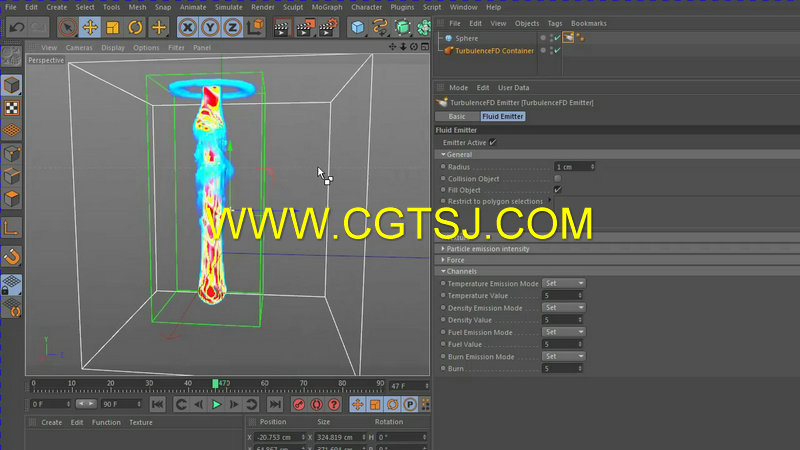This screenshot has height=450, width=800.
Task: Open the Plugins menu
Action: click(x=402, y=7)
